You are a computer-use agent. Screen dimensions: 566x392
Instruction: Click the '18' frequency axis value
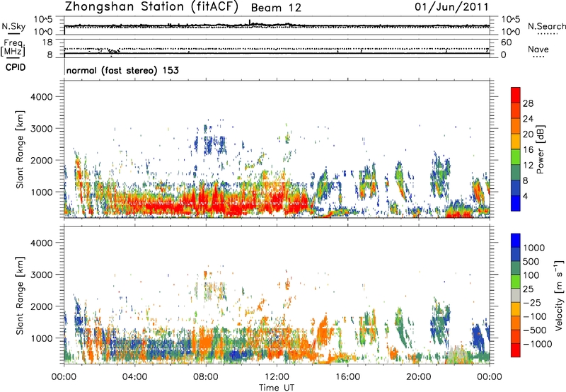point(47,42)
